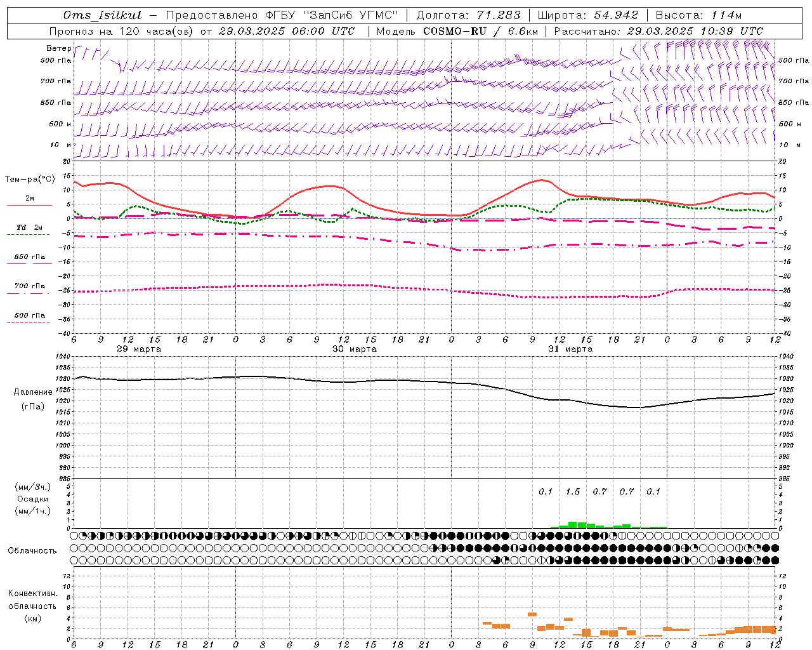
Task: Click the Осадки panel label
Action: click(x=33, y=499)
